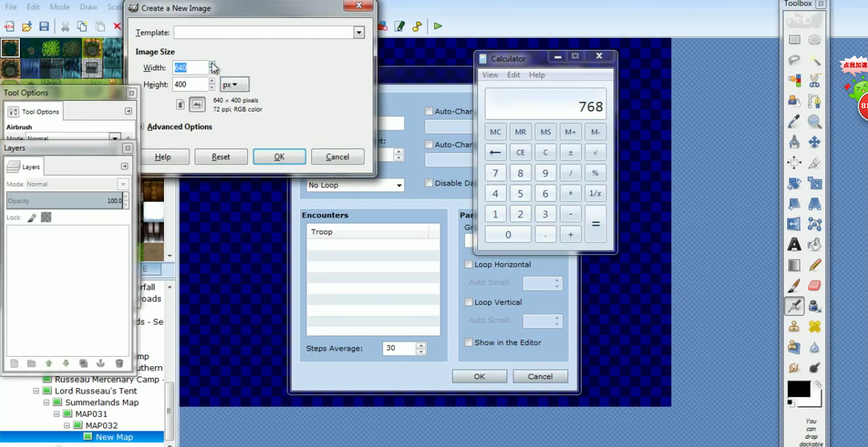
Task: Select the Zoom magnifier tool
Action: 814,121
